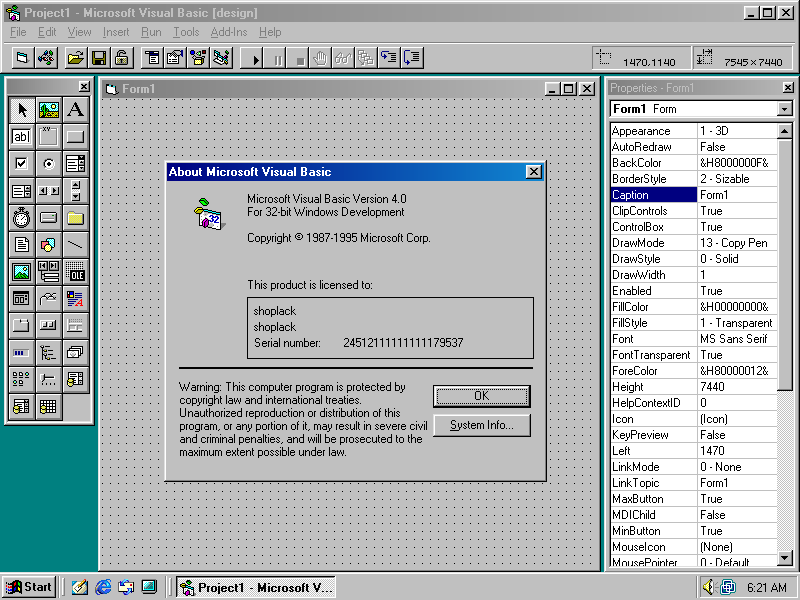800x600 pixels.
Task: Select the CheckBox control tool
Action: point(21,164)
